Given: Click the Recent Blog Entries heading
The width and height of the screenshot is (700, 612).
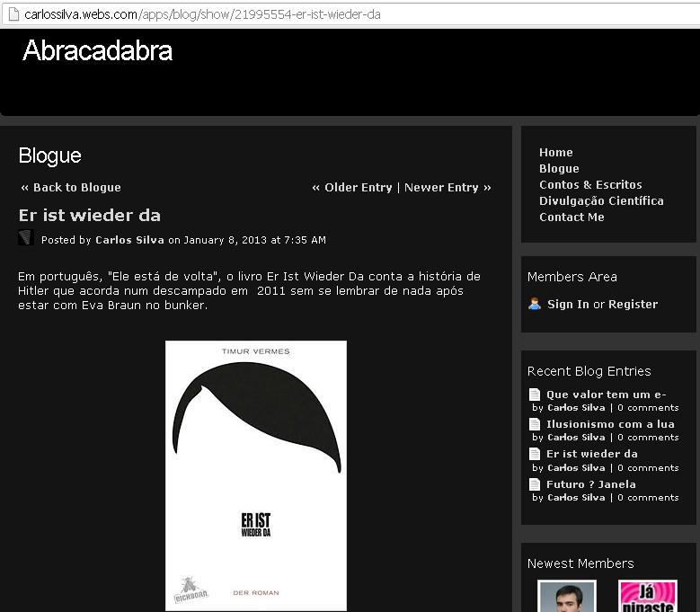Looking at the screenshot, I should tap(589, 371).
